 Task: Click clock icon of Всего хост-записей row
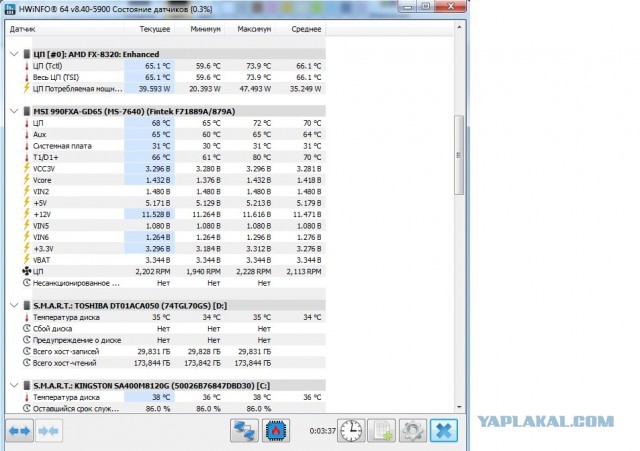tap(27, 351)
